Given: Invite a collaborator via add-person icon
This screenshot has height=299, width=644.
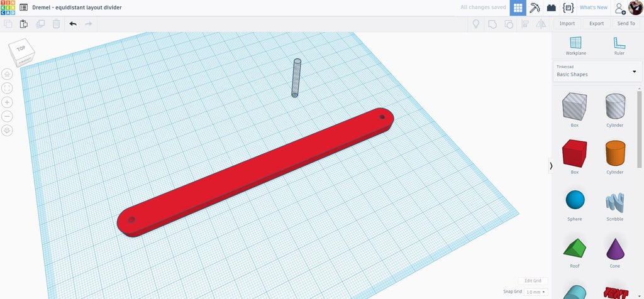Looking at the screenshot, I should [x=619, y=8].
